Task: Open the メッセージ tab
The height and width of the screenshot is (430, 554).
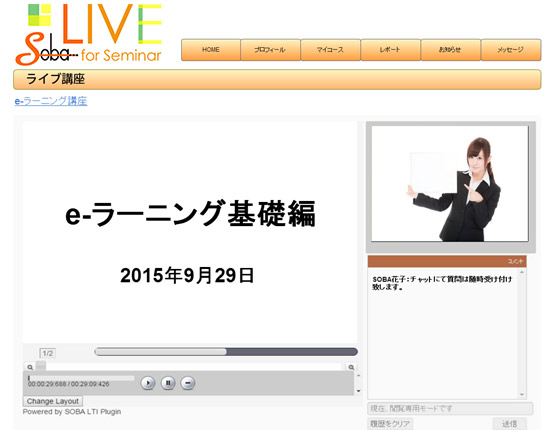Action: [511, 50]
